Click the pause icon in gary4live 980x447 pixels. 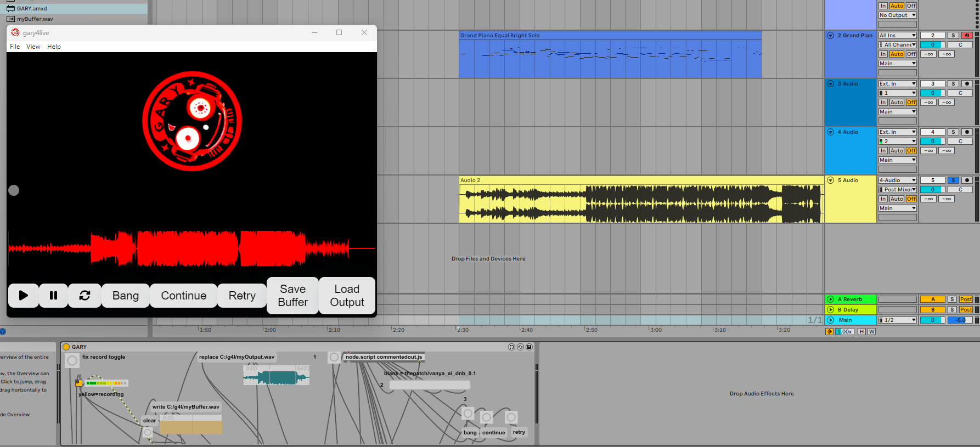tap(53, 296)
